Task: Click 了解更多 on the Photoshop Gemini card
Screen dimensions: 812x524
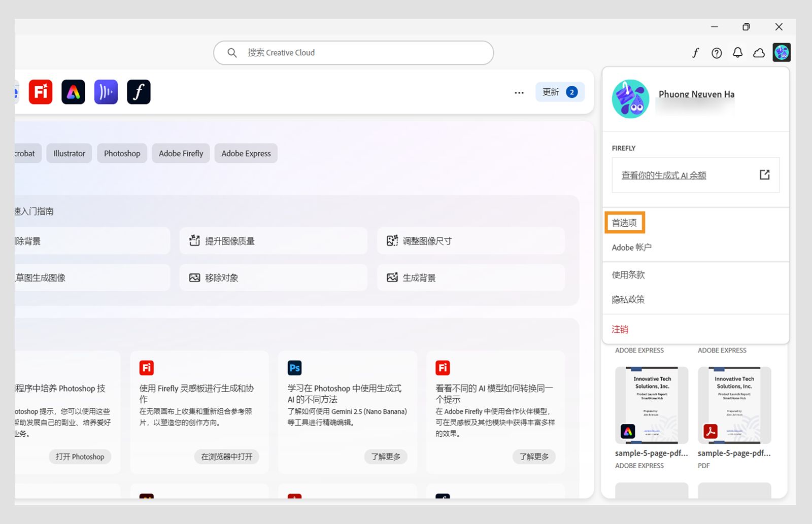Action: pos(386,457)
